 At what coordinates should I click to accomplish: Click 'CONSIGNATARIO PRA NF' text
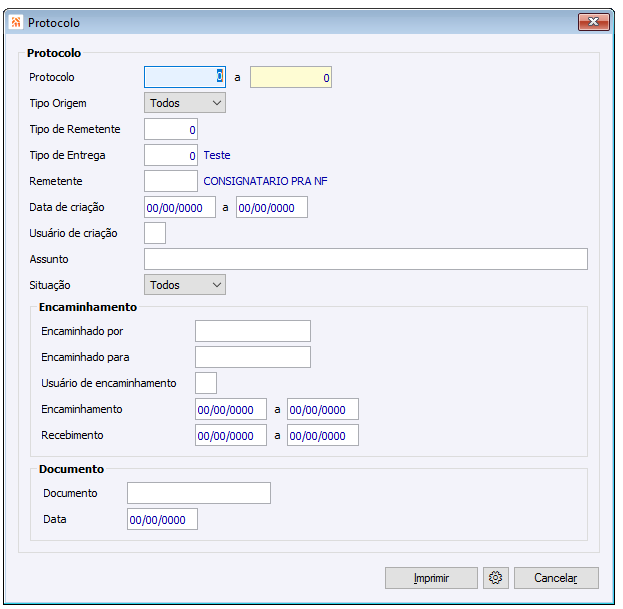[x=265, y=181]
